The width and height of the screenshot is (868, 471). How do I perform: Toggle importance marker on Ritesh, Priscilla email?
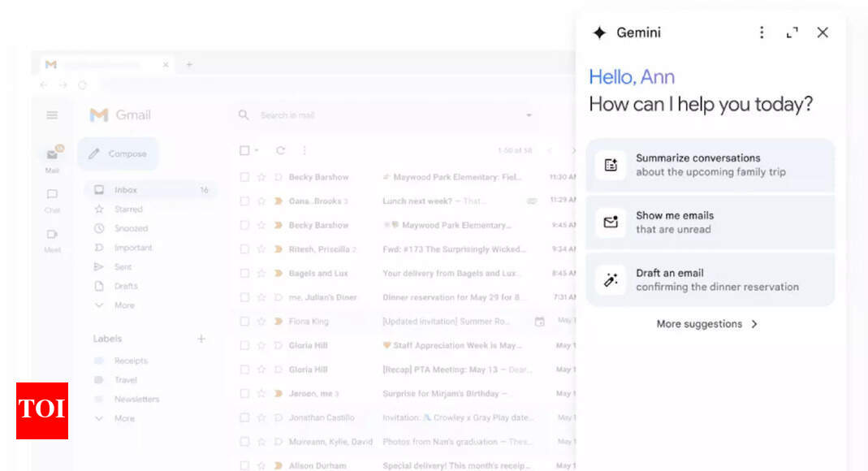[x=279, y=249]
